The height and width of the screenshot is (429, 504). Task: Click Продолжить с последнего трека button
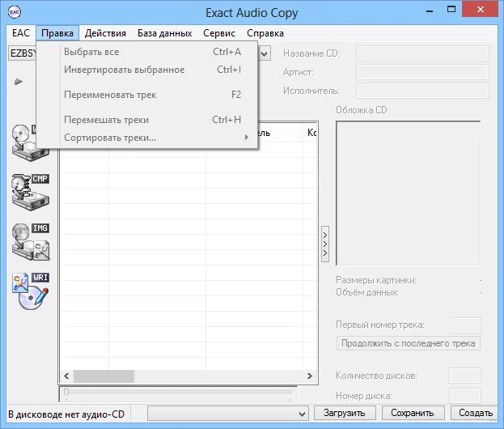click(x=409, y=343)
